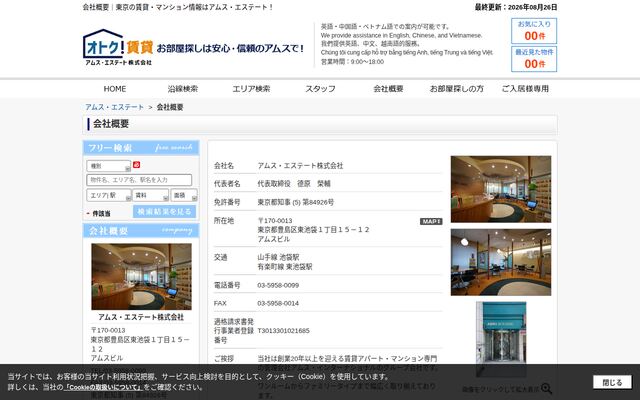Screen dimensions: 640x400
Task: Click the フリー検索 panel header
Action: click(141, 148)
